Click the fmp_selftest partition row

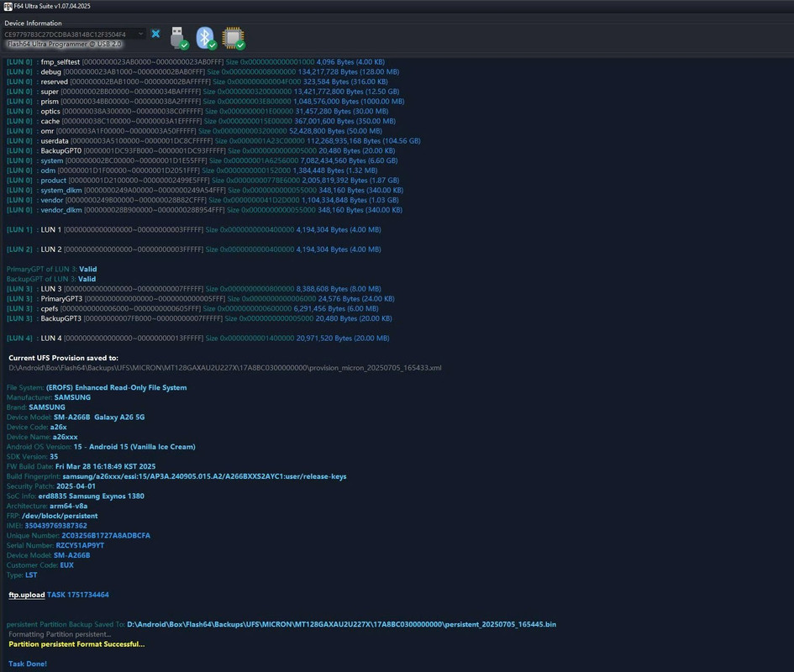(196, 62)
